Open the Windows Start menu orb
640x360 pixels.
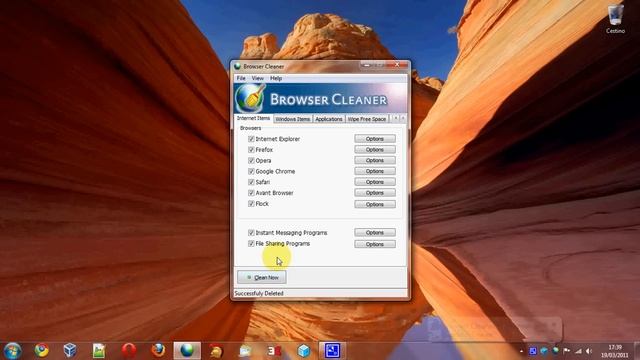(12, 351)
